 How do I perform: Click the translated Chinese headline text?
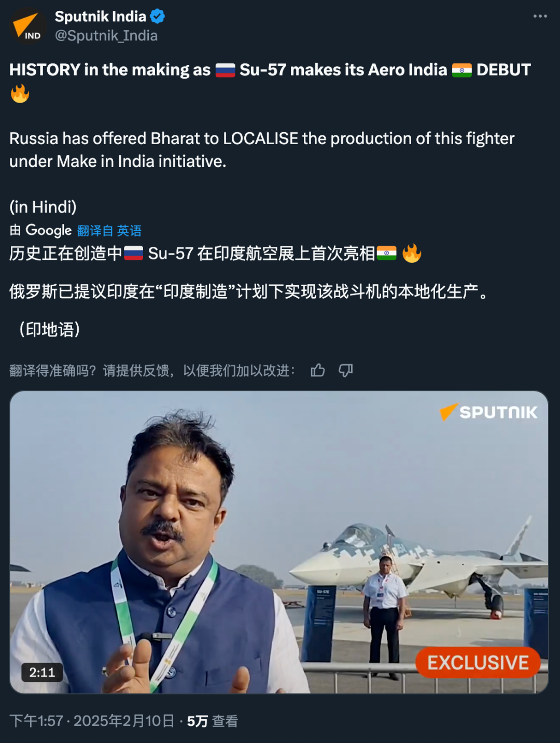[215, 254]
